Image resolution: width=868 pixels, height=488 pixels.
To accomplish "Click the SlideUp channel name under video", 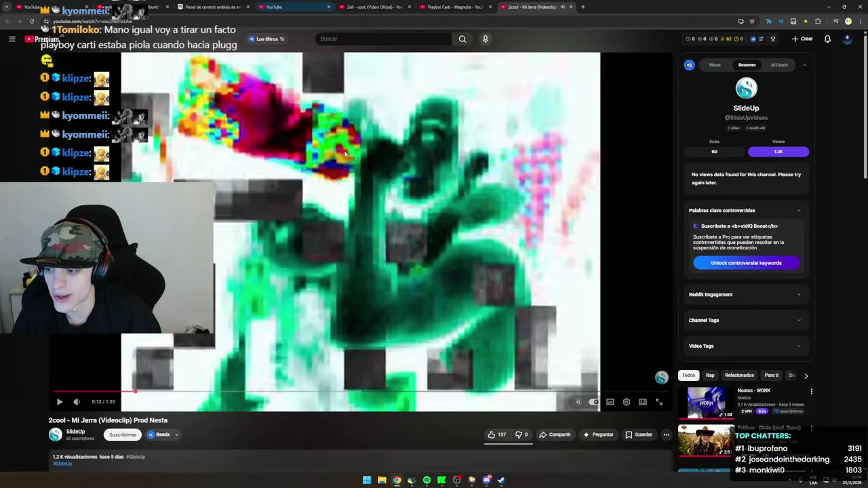I will (75, 432).
